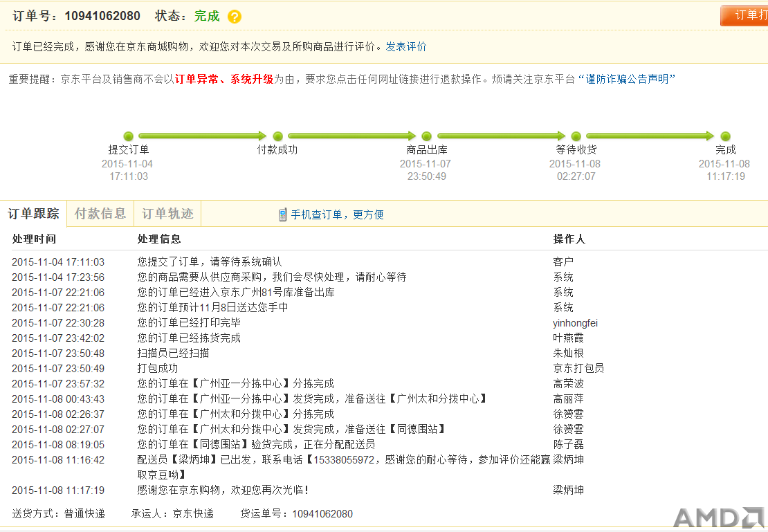Click the 准备送往广州太和分拨中心 row
Viewport: 768px width, 532px height.
313,398
